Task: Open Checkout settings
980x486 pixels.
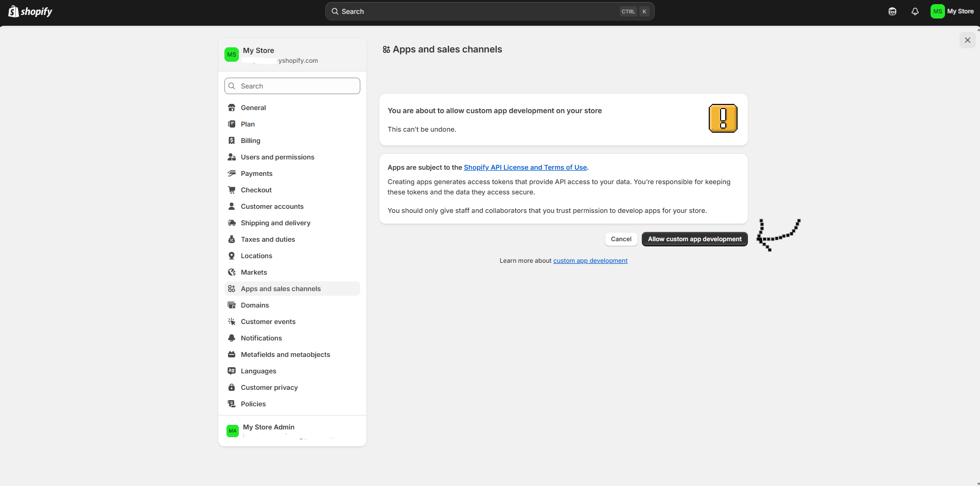Action: click(x=292, y=190)
